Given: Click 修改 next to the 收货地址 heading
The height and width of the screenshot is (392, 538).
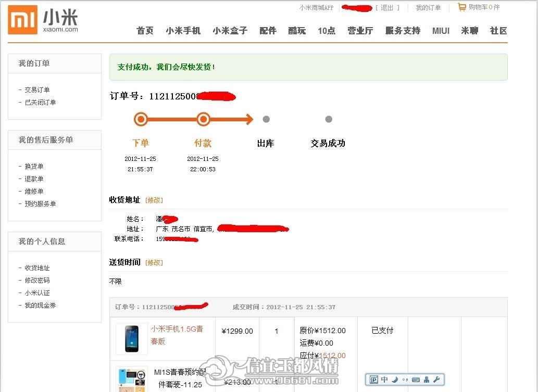Looking at the screenshot, I should coord(154,200).
